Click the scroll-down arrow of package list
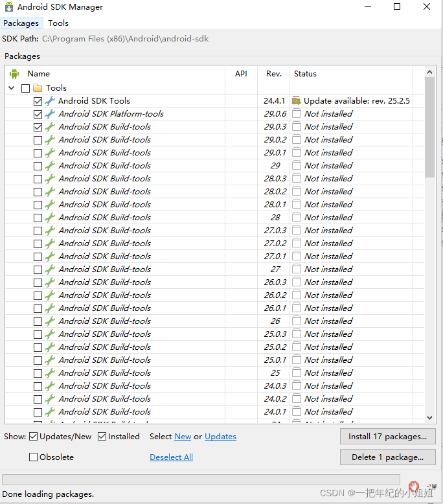Screen dimensions: 443x504 tap(429, 418)
